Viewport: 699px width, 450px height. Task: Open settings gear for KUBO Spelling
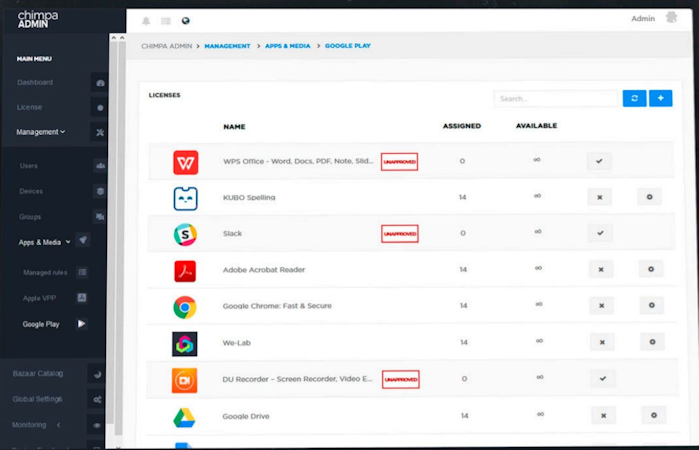tap(650, 197)
